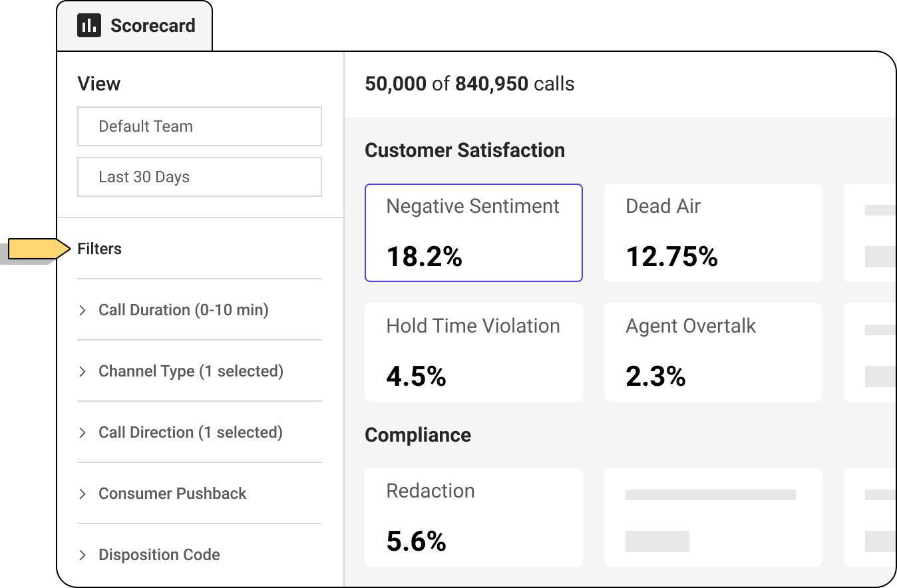This screenshot has width=897, height=588.
Task: Select the Redaction compliance card
Action: (x=473, y=517)
